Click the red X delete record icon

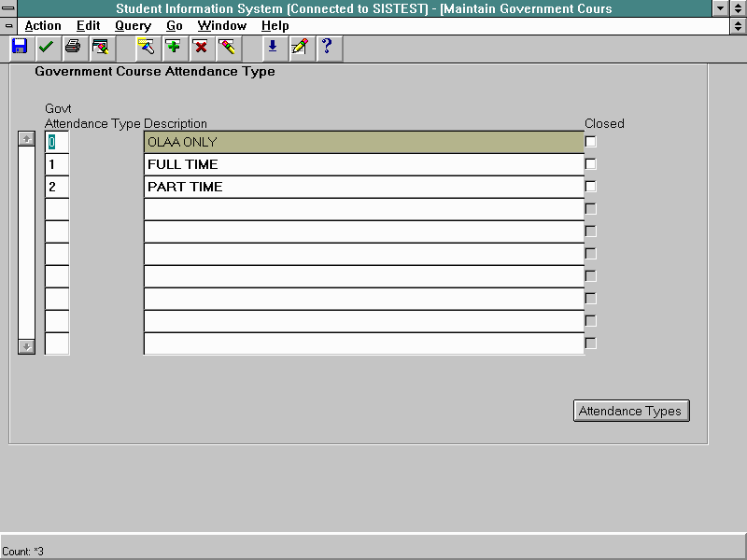click(x=200, y=47)
